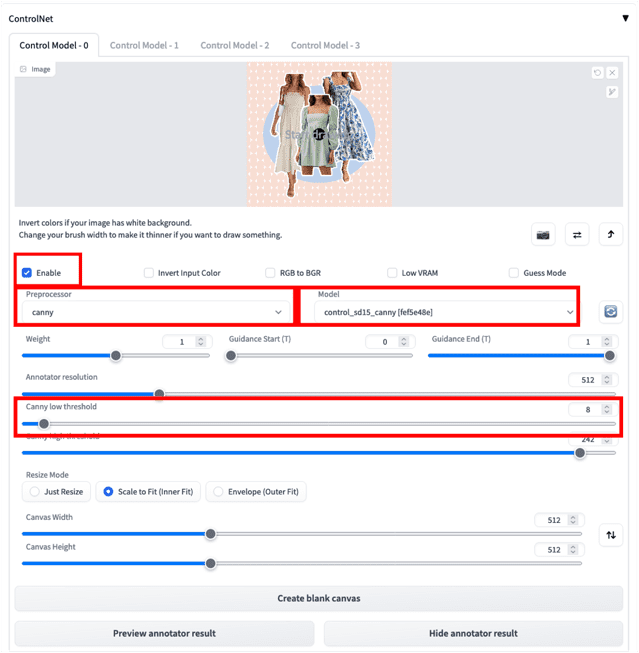The image size is (639, 653).
Task: Click the Canny low threshold slider handle
Action: coord(43,423)
